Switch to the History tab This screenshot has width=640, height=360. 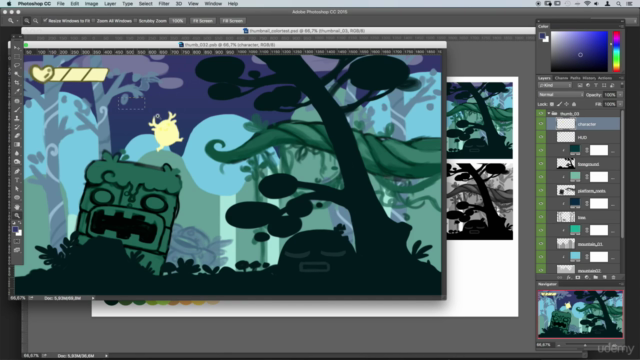[589, 78]
